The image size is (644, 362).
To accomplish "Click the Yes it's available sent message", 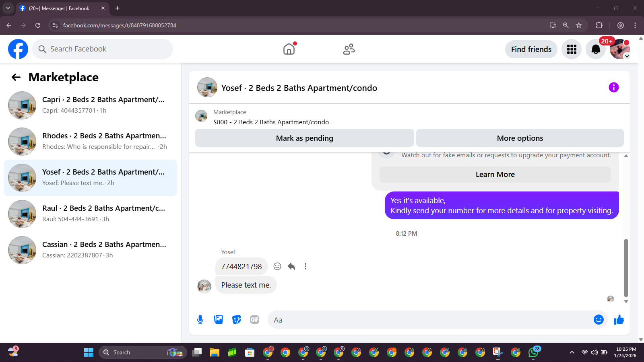I will pos(502,206).
